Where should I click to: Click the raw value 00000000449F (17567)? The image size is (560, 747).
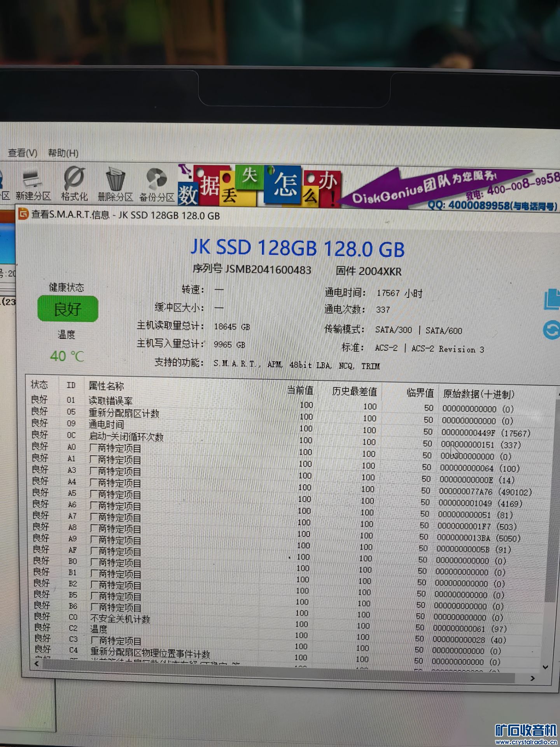(486, 433)
